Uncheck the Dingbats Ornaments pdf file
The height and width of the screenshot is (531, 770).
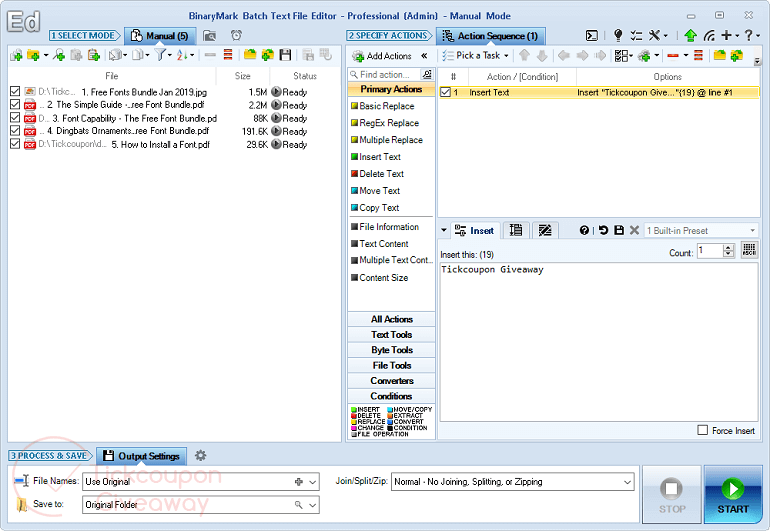coord(15,131)
